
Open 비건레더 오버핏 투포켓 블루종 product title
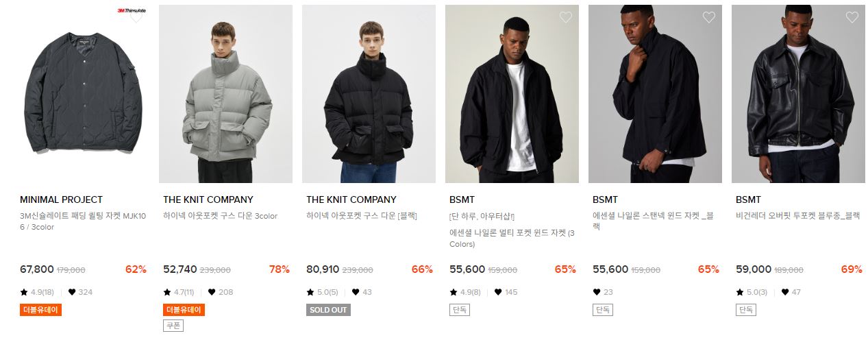coord(797,215)
